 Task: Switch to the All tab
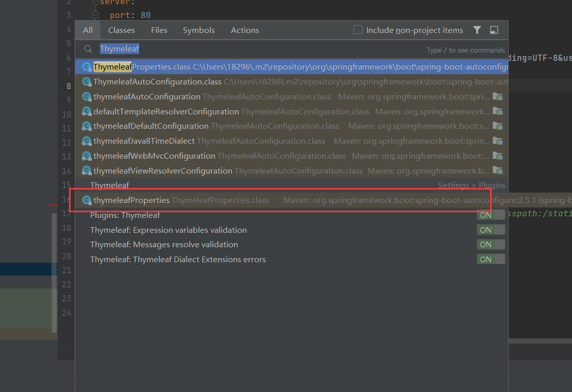[88, 30]
